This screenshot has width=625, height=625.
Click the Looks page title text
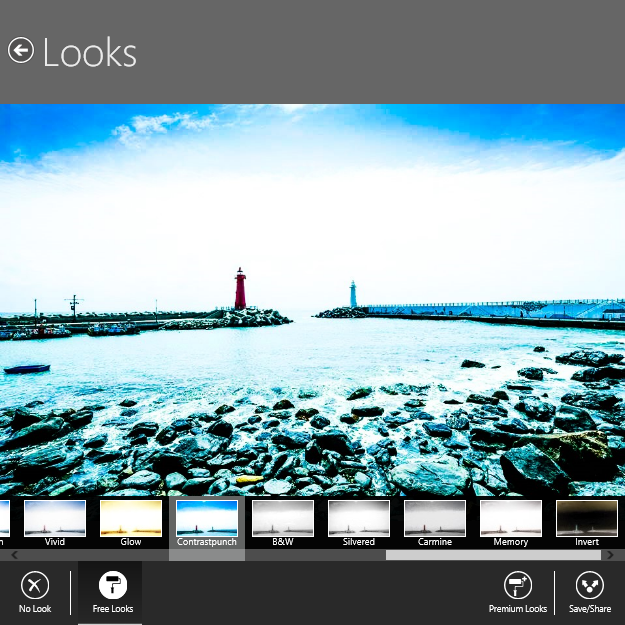90,52
